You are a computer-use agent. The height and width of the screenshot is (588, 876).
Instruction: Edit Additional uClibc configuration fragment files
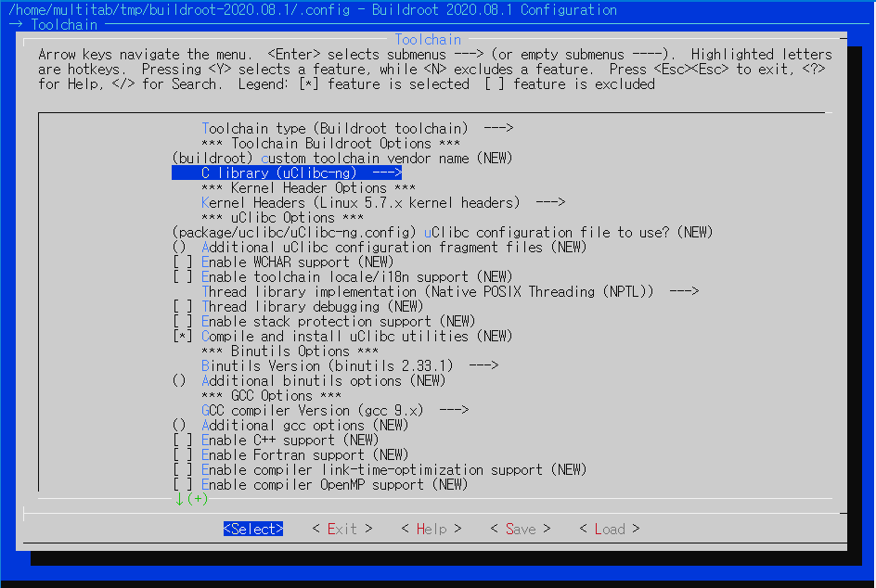(x=380, y=248)
